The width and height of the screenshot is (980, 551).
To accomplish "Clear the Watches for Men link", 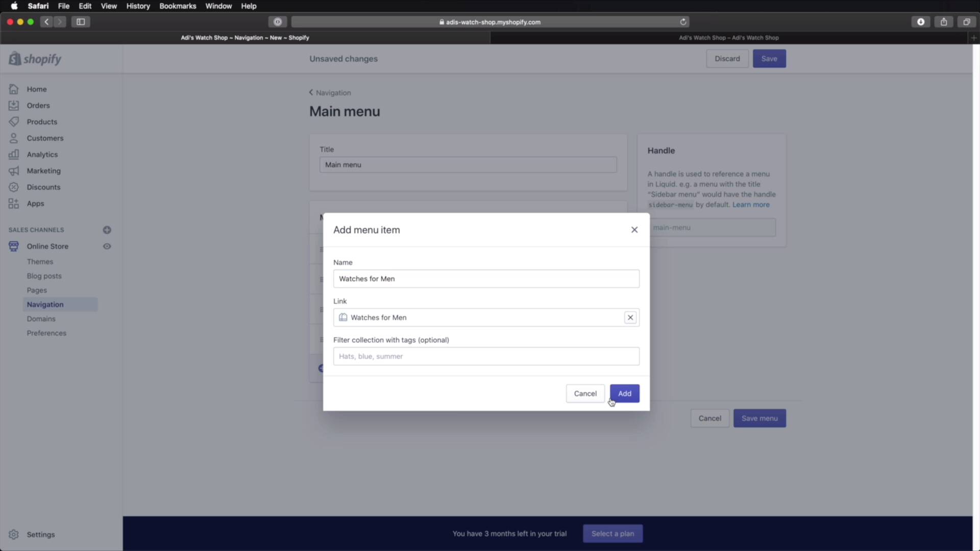I will (x=630, y=317).
